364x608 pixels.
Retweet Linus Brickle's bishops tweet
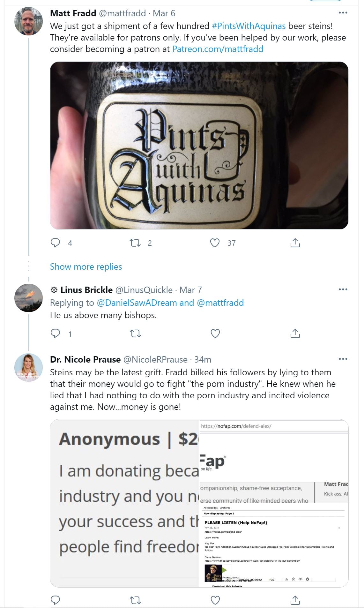[x=135, y=334]
